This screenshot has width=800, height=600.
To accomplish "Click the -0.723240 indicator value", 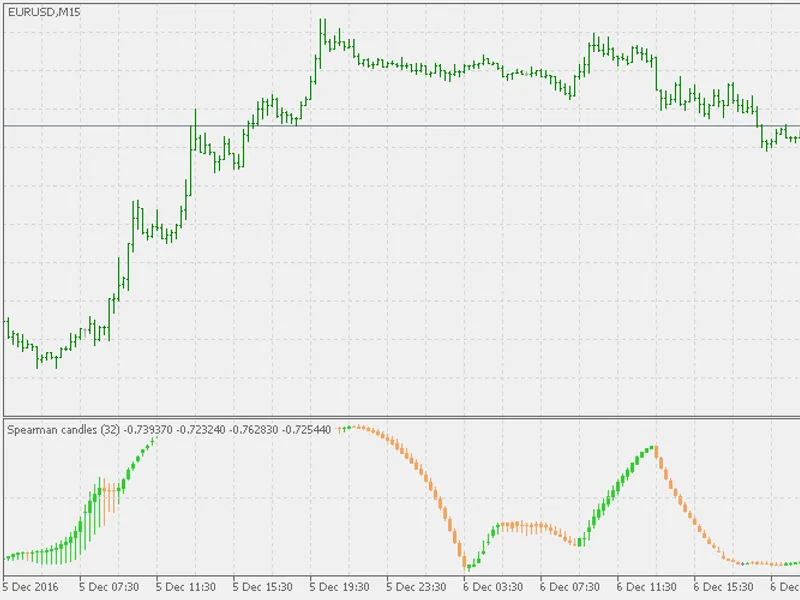I will tap(201, 430).
